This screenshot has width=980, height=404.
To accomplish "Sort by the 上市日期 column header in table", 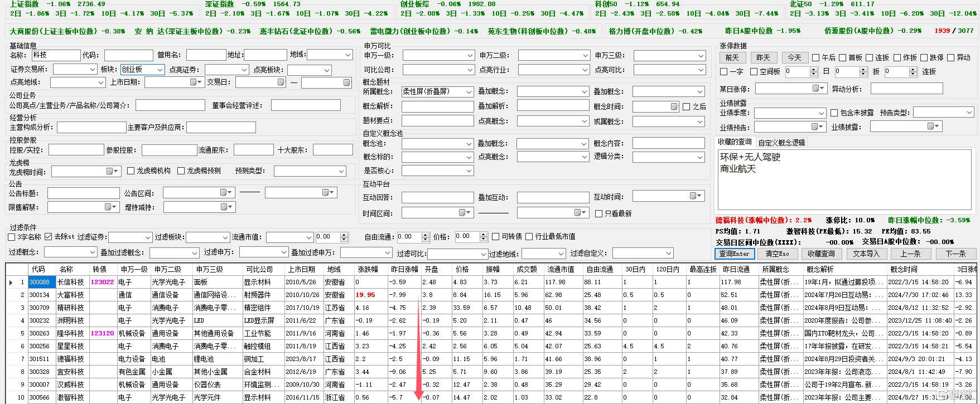I will coord(301,269).
